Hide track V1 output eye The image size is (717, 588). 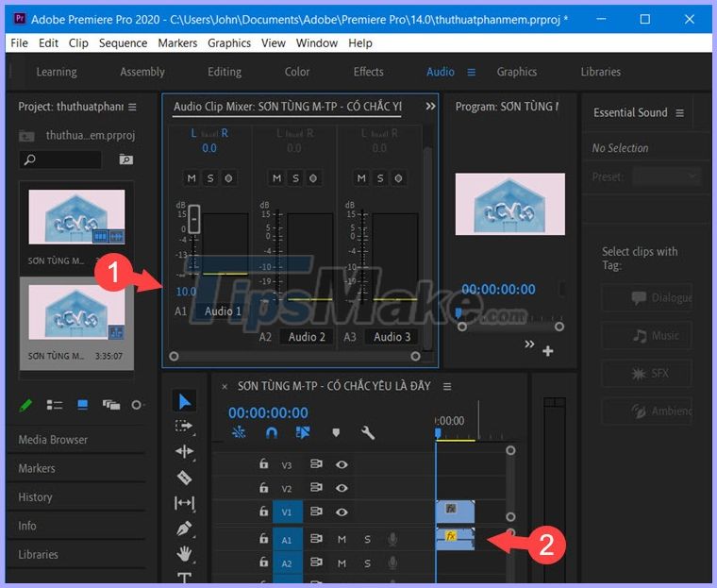coord(342,512)
